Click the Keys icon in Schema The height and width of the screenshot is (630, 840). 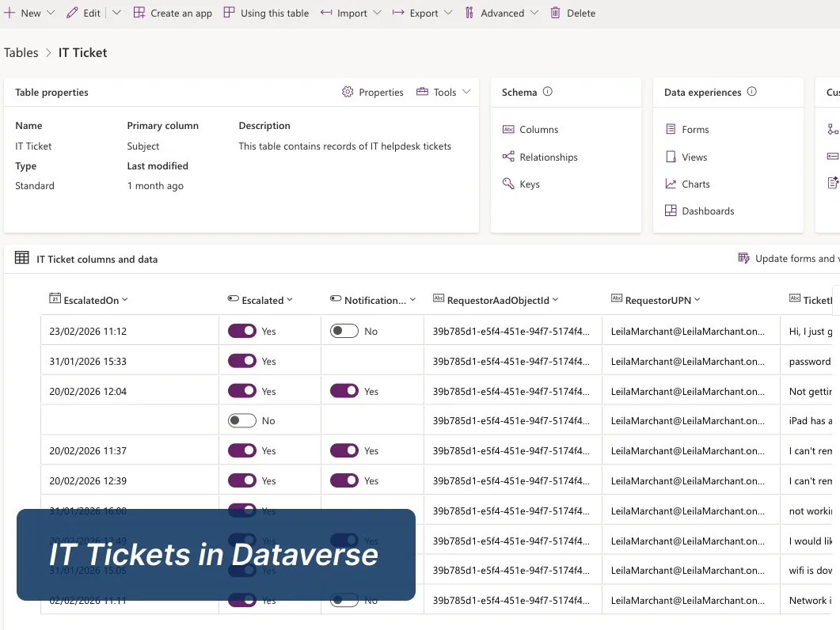[x=508, y=184]
